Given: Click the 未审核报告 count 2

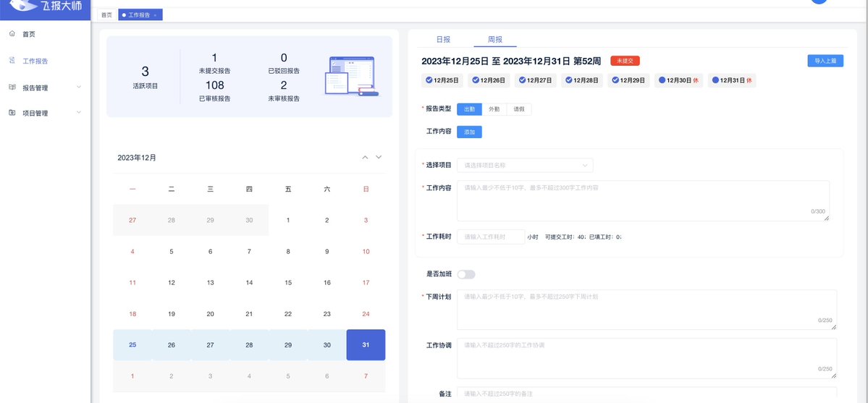Looking at the screenshot, I should pos(284,85).
